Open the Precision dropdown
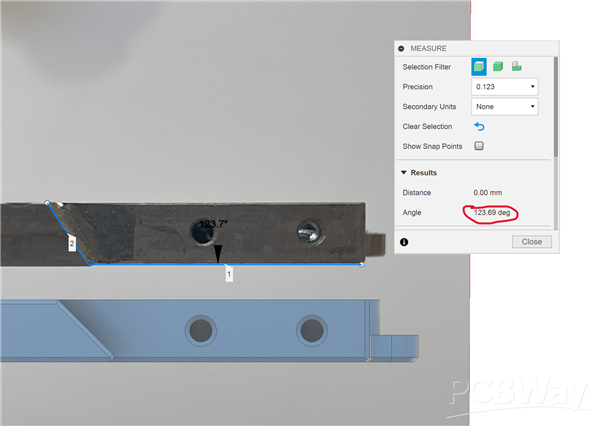 (x=505, y=87)
